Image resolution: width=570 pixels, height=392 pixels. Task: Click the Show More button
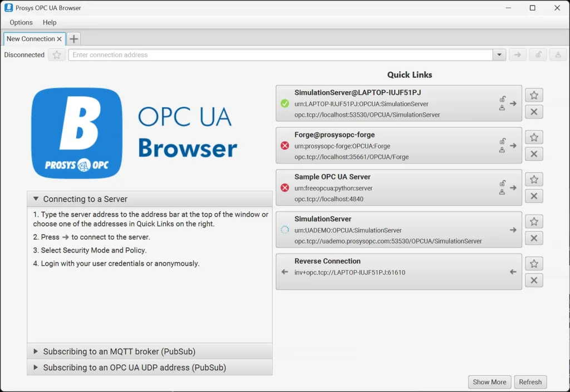click(x=489, y=382)
